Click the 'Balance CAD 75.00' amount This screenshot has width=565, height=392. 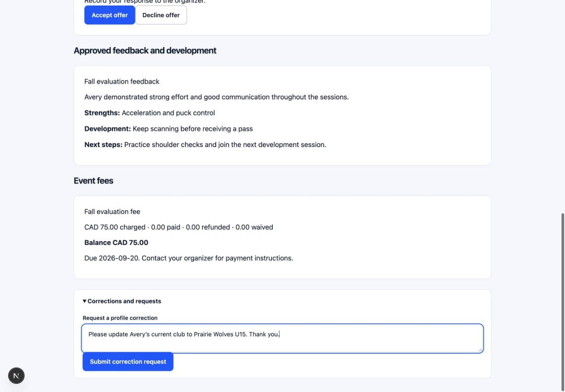pyautogui.click(x=117, y=243)
